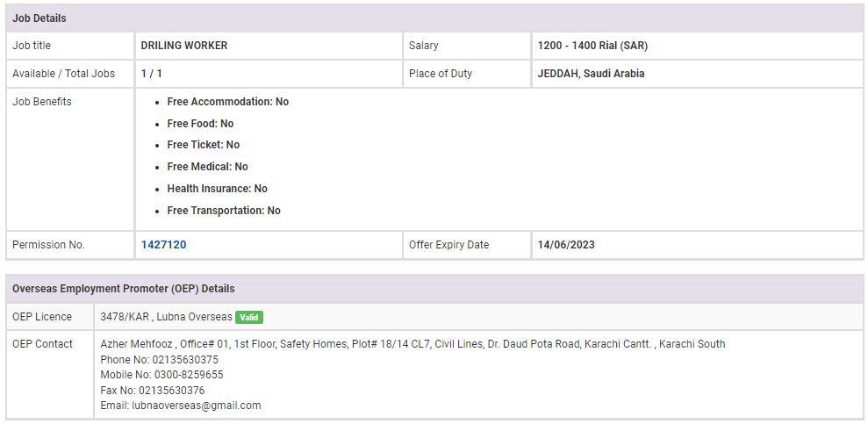868x424 pixels.
Task: Click the Free Accommodation benefit item
Action: click(227, 102)
